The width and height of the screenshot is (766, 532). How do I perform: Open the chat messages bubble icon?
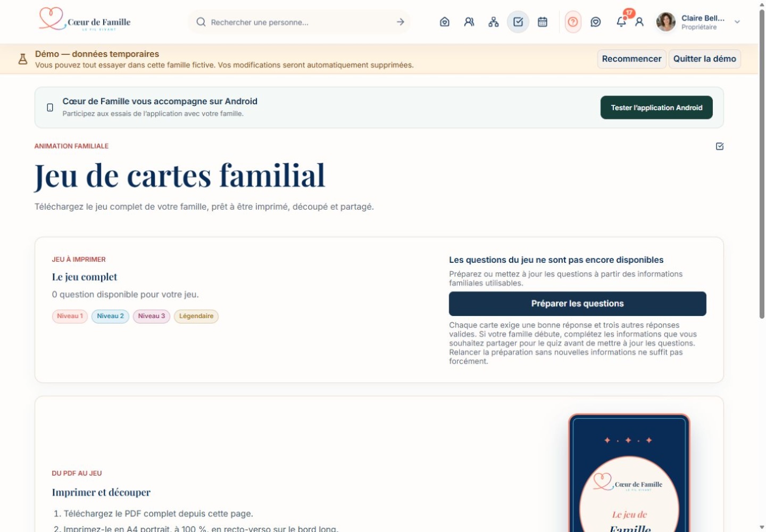596,22
